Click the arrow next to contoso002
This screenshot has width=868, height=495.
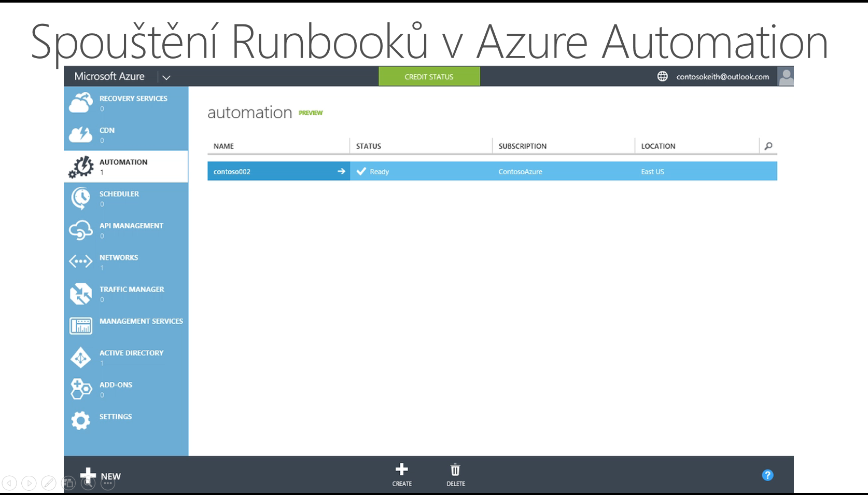341,171
